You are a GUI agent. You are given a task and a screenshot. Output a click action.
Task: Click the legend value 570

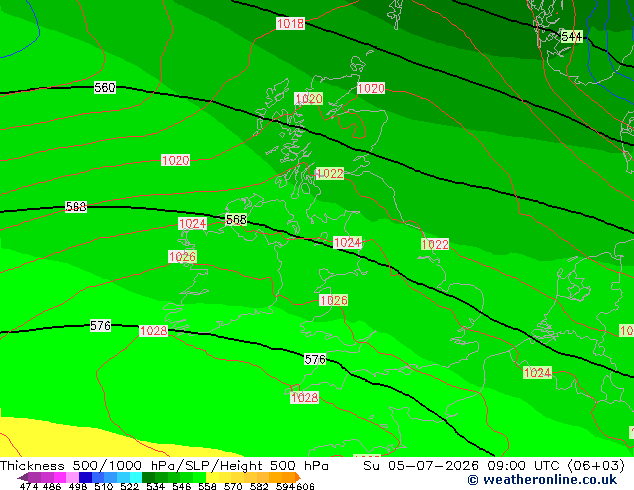(233, 486)
